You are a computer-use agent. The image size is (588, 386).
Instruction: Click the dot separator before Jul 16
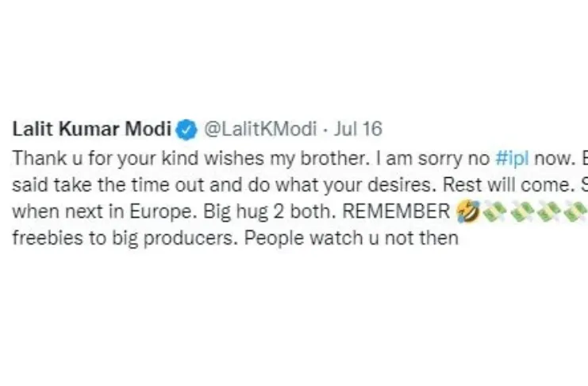click(325, 130)
